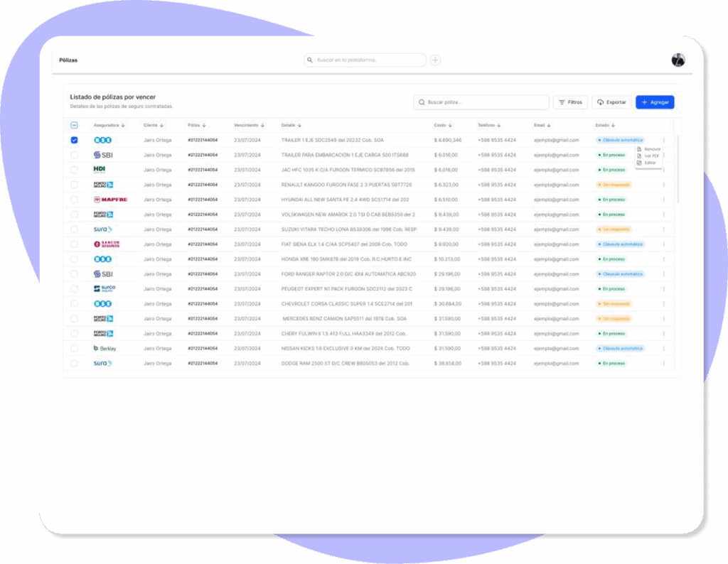Screen dimensions: 728x564
Task: Click the table's vertical scrollbar
Action: (x=678, y=170)
